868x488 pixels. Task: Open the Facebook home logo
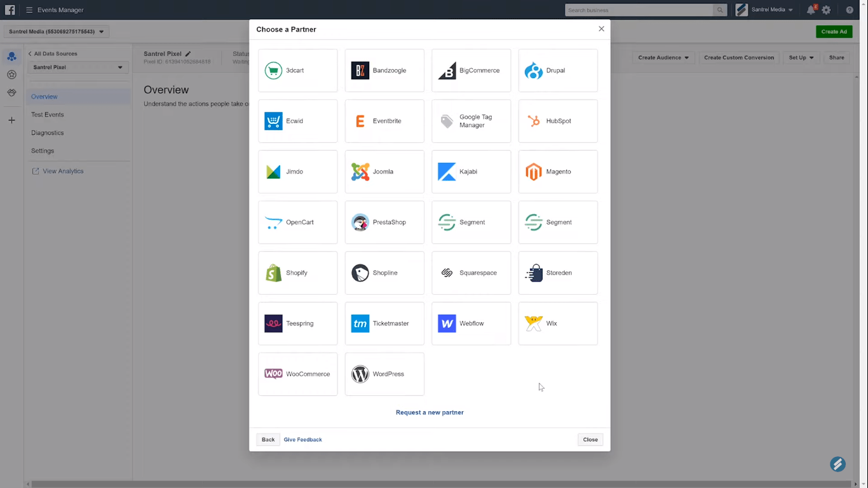[x=10, y=10]
